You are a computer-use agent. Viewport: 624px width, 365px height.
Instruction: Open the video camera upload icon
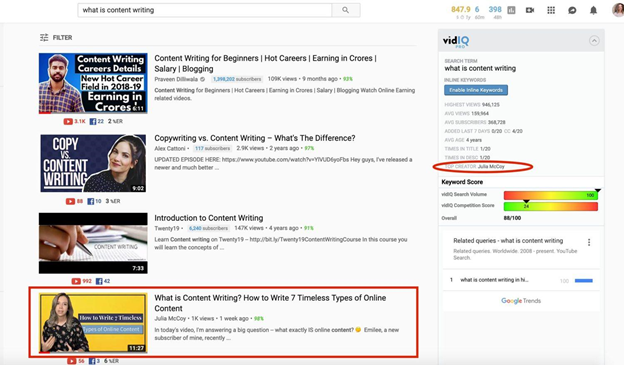[x=530, y=10]
